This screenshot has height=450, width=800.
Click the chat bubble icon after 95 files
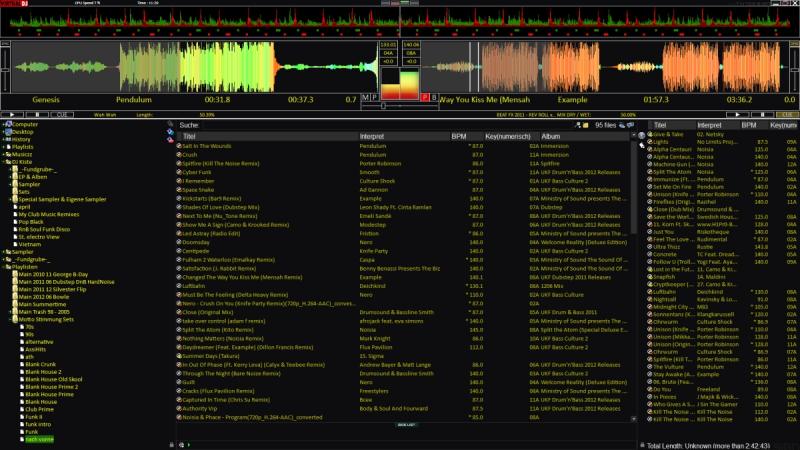click(x=631, y=125)
